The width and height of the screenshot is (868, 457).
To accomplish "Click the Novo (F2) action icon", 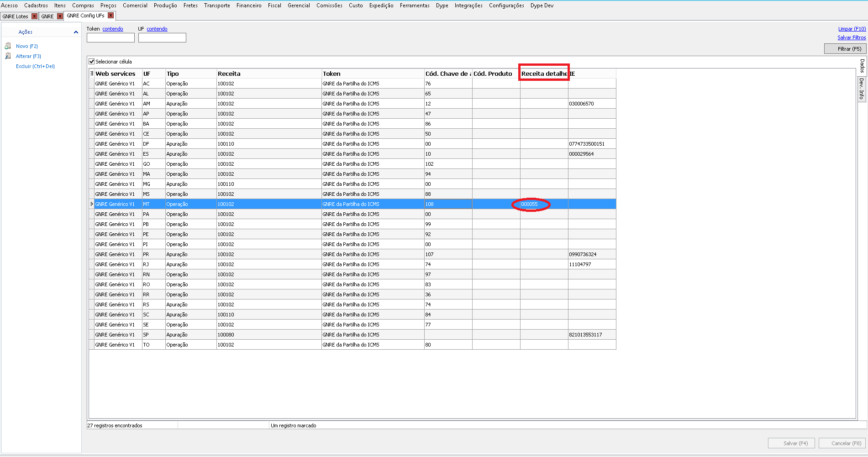I will click(8, 46).
